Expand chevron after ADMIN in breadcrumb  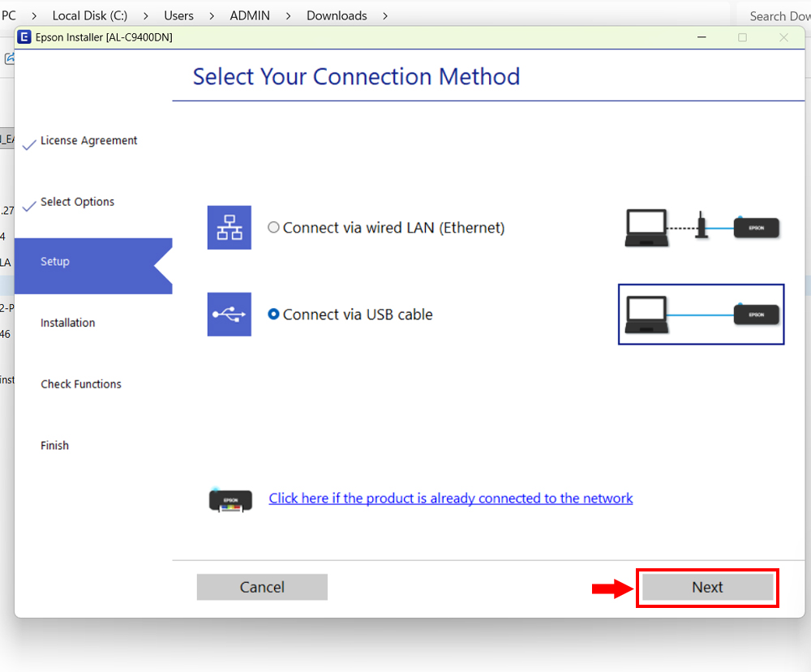click(x=288, y=16)
